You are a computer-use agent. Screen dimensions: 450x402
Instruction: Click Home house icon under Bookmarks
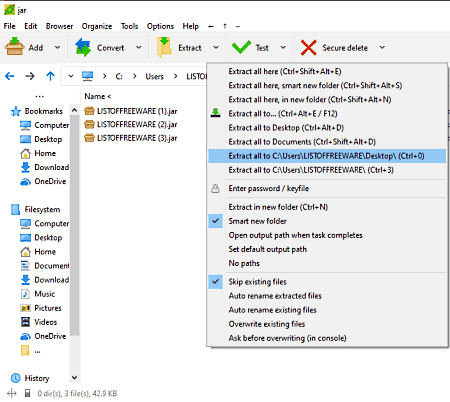[x=25, y=153]
